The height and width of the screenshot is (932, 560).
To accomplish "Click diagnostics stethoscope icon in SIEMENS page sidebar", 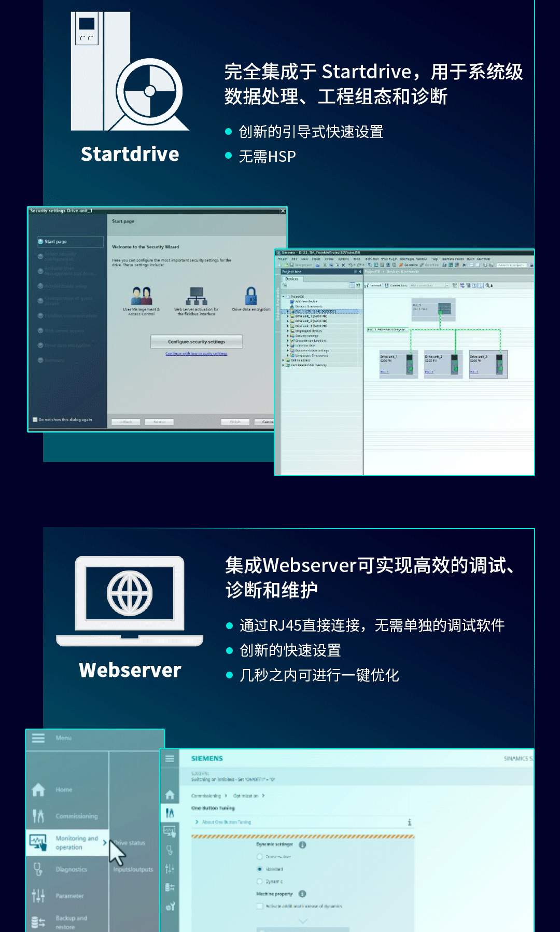I will tap(170, 850).
